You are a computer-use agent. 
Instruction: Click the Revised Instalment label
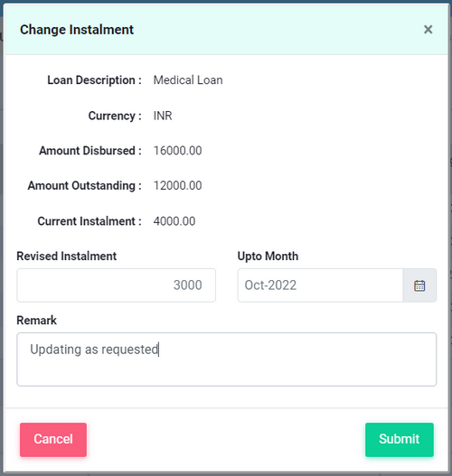pyautogui.click(x=67, y=256)
